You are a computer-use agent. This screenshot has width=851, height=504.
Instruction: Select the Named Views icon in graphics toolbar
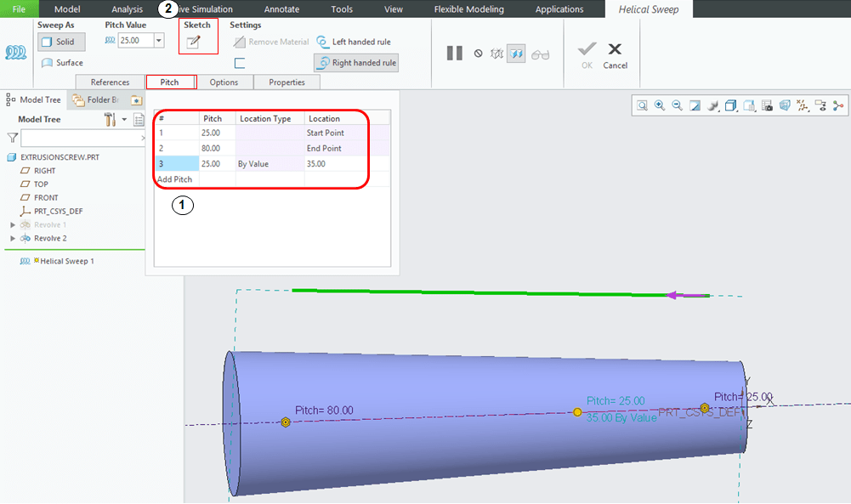[x=729, y=105]
